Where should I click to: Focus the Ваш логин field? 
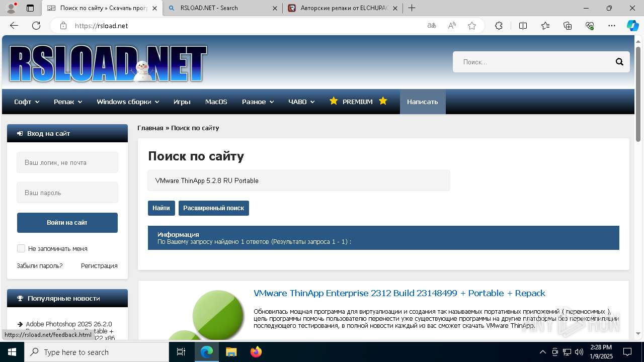click(x=67, y=162)
